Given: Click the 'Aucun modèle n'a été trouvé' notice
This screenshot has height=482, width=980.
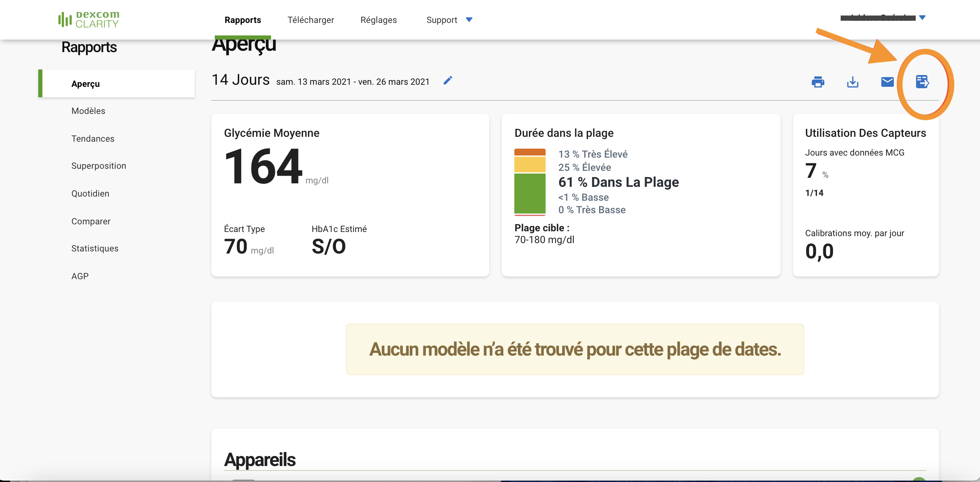Looking at the screenshot, I should 575,349.
